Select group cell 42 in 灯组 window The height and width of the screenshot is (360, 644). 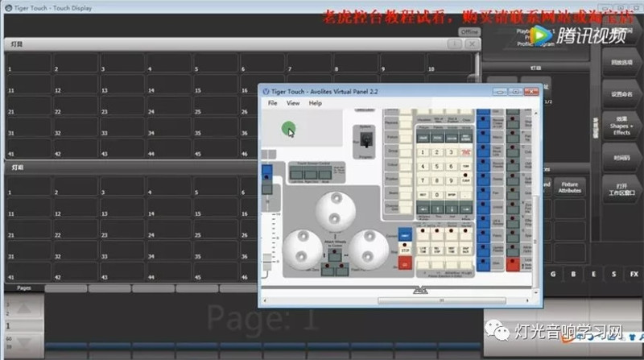76,271
